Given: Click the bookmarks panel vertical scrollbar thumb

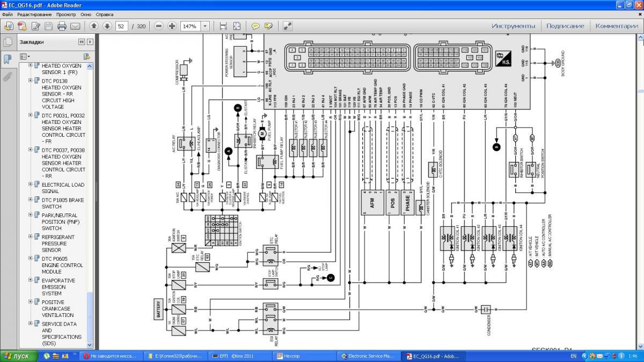Looking at the screenshot, I should (x=90, y=316).
